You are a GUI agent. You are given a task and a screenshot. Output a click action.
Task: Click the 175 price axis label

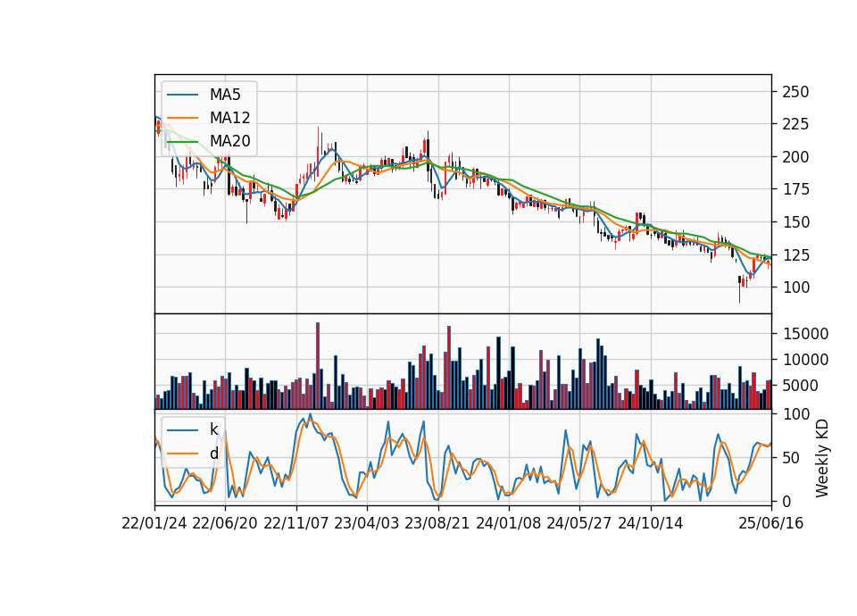click(x=795, y=189)
